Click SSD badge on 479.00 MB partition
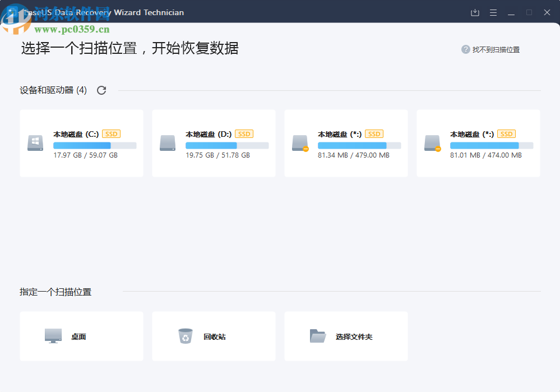This screenshot has width=560, height=392. [x=374, y=134]
